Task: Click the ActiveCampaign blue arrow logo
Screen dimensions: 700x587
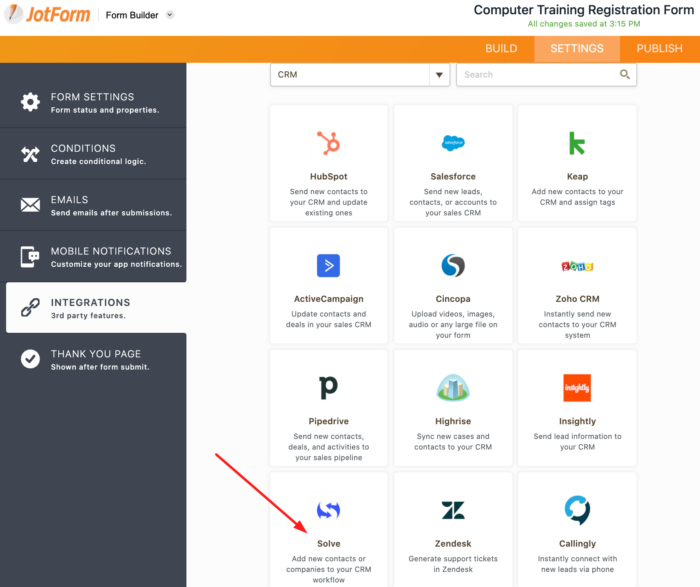Action: coord(329,266)
